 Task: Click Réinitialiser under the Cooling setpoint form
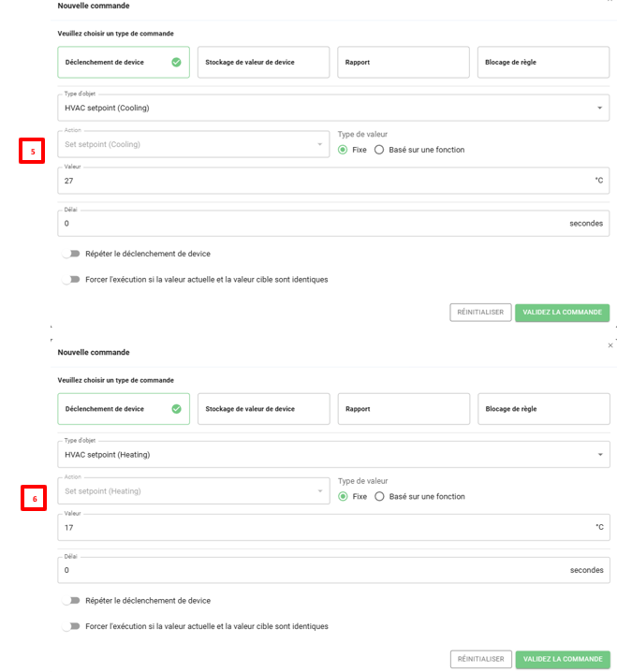pos(480,313)
